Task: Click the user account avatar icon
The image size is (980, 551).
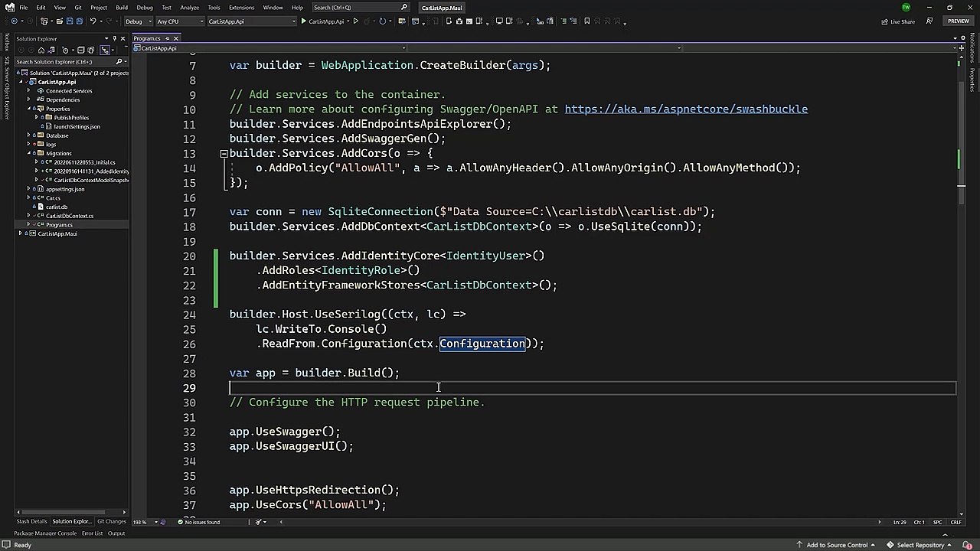Action: click(906, 8)
